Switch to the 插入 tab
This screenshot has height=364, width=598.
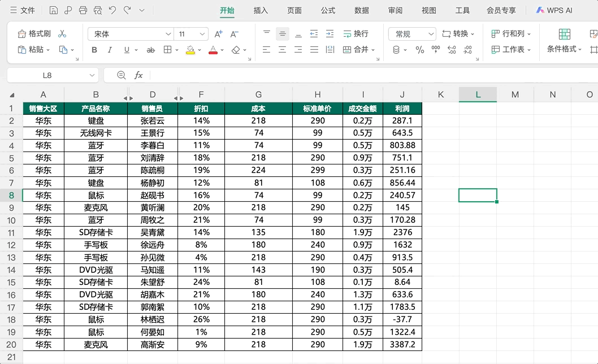point(261,10)
